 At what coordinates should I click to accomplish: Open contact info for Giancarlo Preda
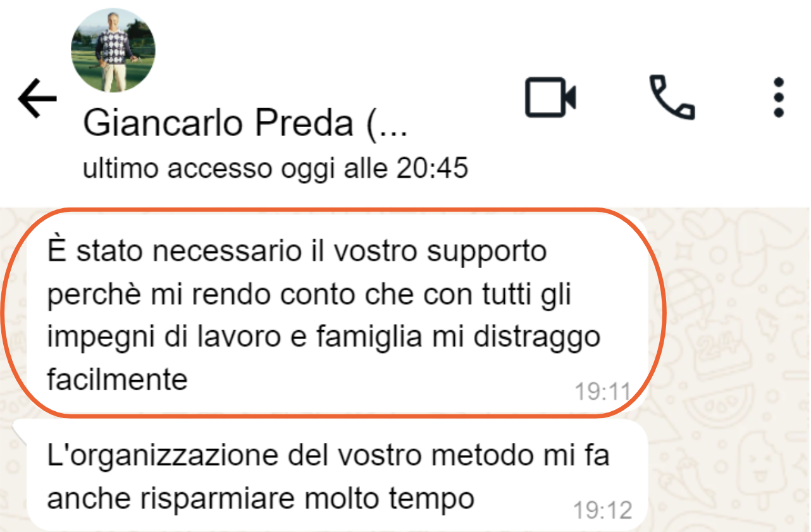click(x=245, y=123)
